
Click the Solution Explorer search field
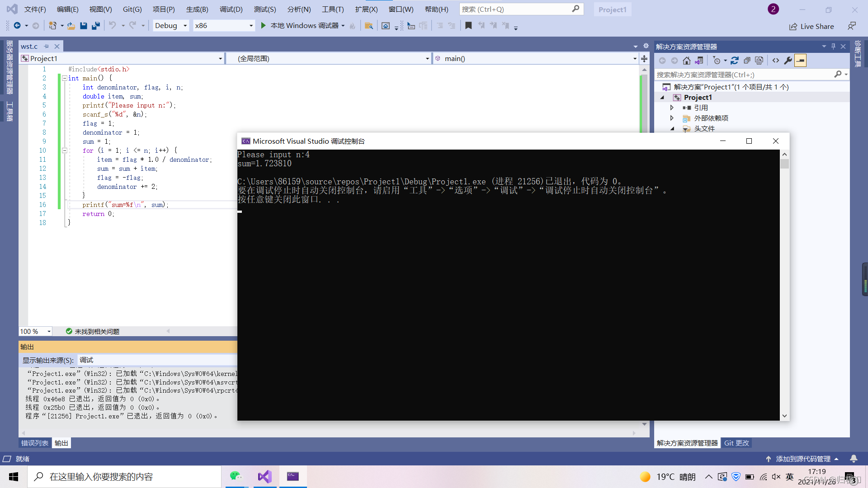(x=751, y=75)
